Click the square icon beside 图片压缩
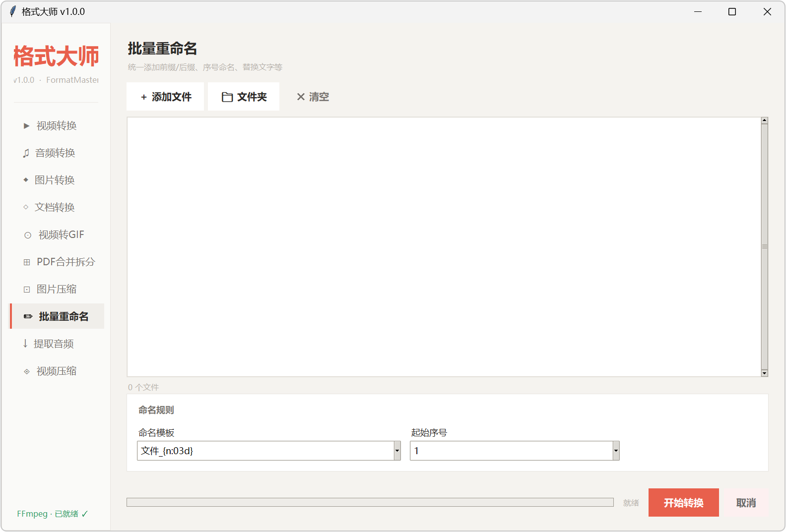 click(27, 290)
